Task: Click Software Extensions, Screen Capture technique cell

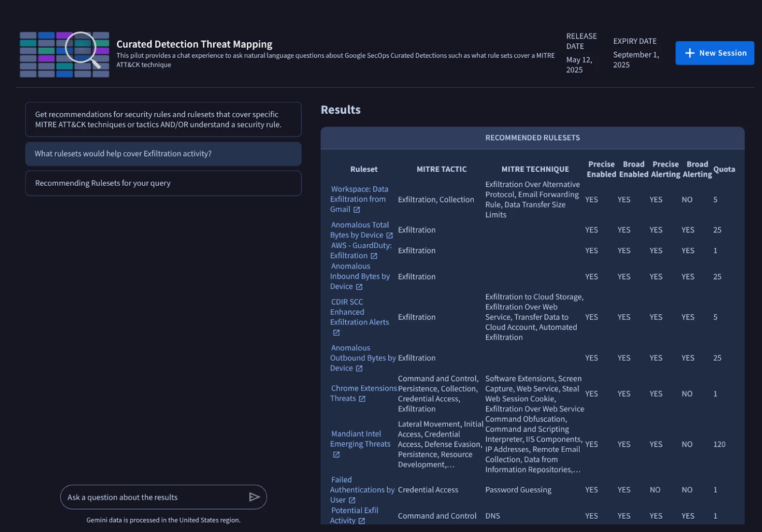Action: click(534, 394)
